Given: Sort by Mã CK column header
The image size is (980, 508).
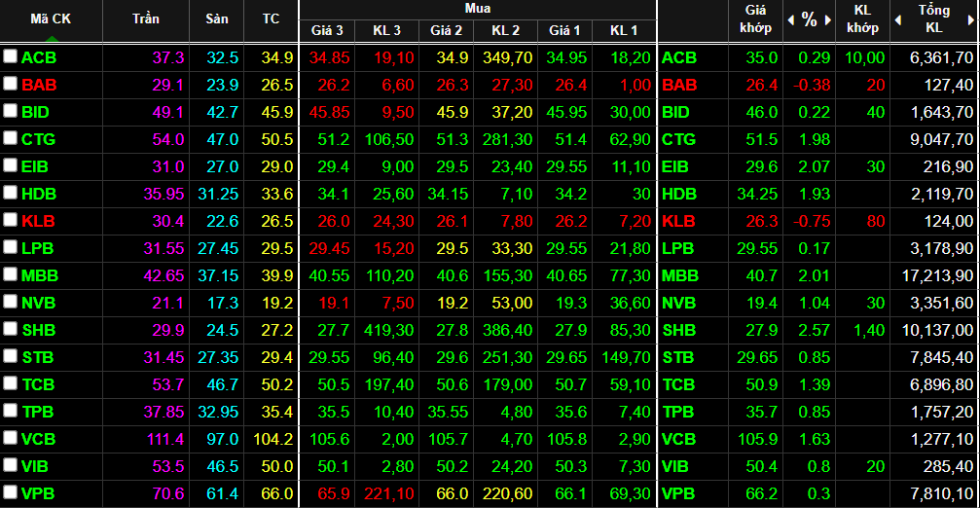Looking at the screenshot, I should (x=50, y=19).
